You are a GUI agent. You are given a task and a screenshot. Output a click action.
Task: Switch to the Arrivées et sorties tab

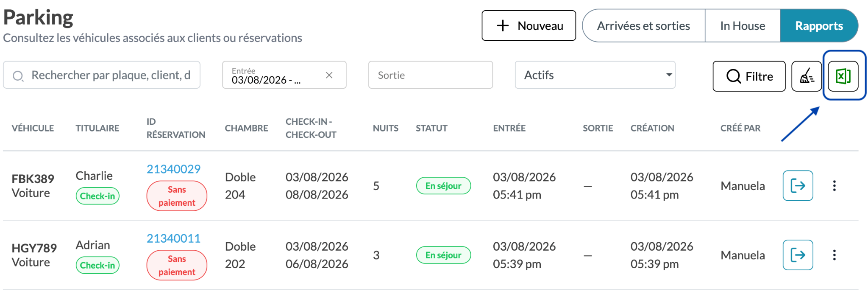point(643,26)
